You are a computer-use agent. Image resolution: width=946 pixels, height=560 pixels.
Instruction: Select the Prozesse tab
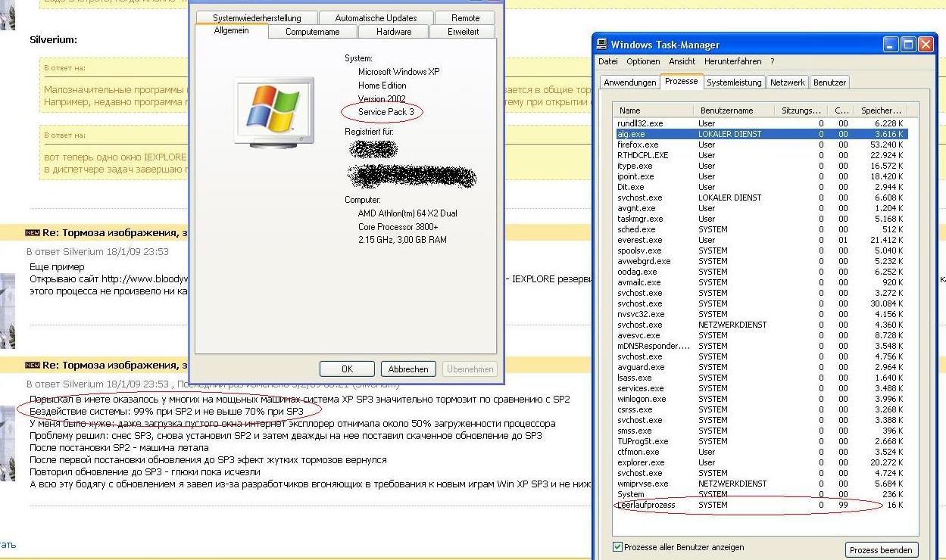pos(681,81)
